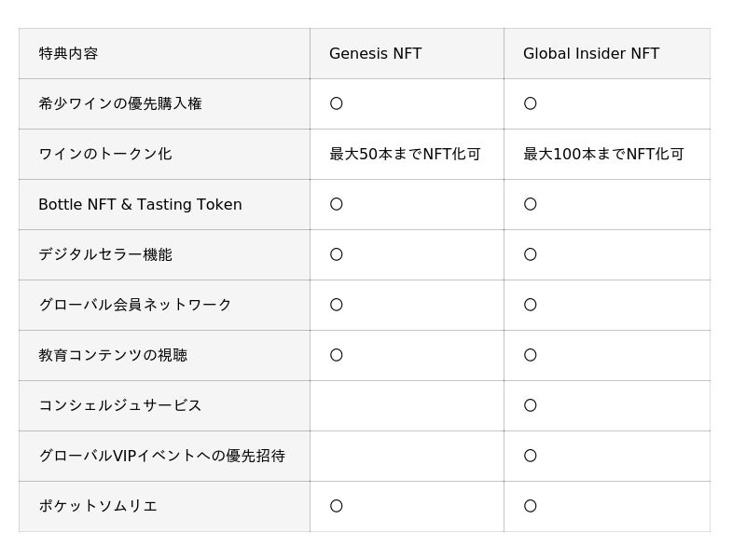Click the ワインのトークン化 row label
This screenshot has width=746, height=560.
pos(105,155)
